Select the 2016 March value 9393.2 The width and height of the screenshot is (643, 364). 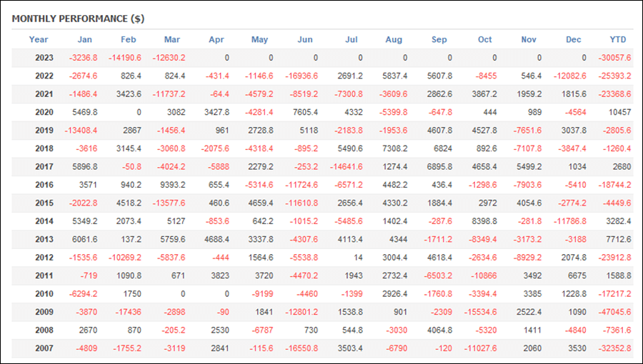pos(173,185)
